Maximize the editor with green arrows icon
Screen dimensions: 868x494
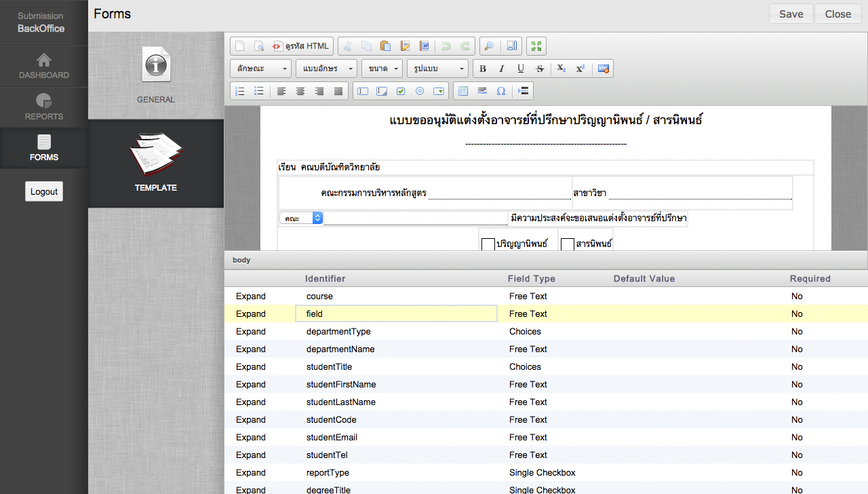pyautogui.click(x=536, y=46)
